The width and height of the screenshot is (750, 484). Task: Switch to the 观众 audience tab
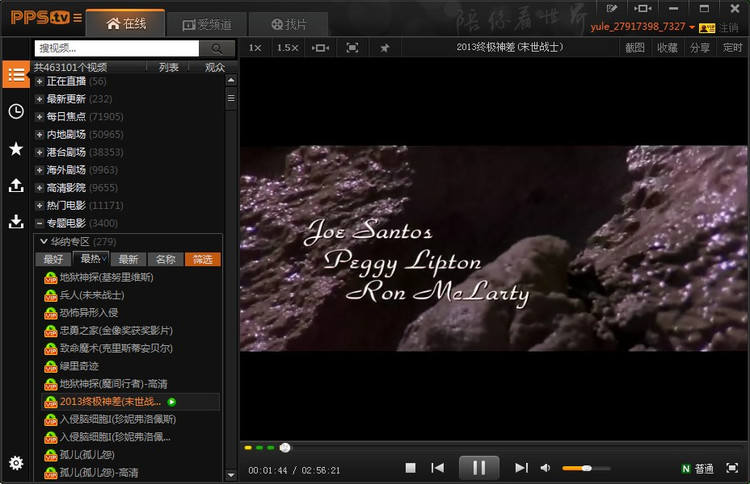pyautogui.click(x=214, y=67)
